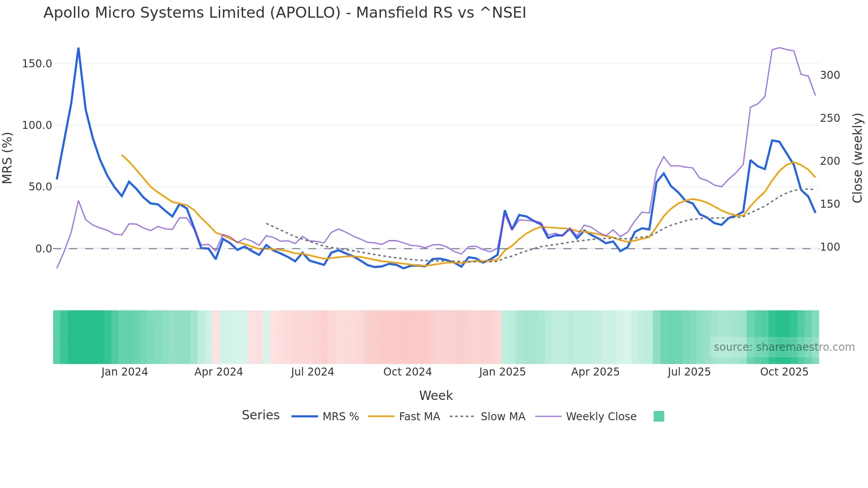The width and height of the screenshot is (868, 488).
Task: Click the Weekly Close peak in Oct 2025
Action: tap(779, 48)
